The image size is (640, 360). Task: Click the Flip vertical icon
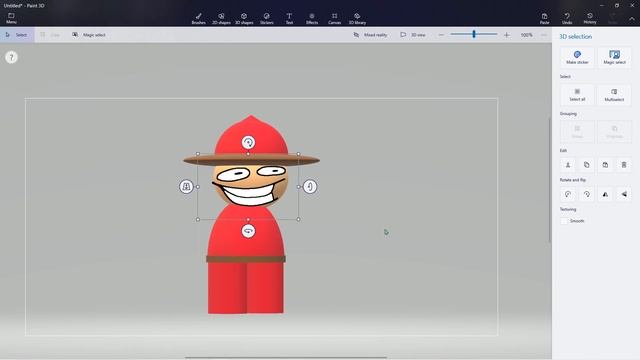[624, 194]
